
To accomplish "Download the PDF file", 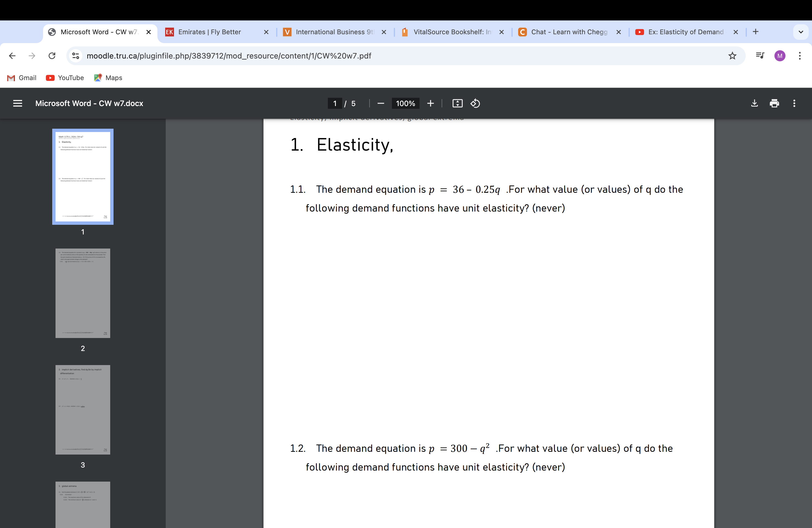I will [x=754, y=103].
